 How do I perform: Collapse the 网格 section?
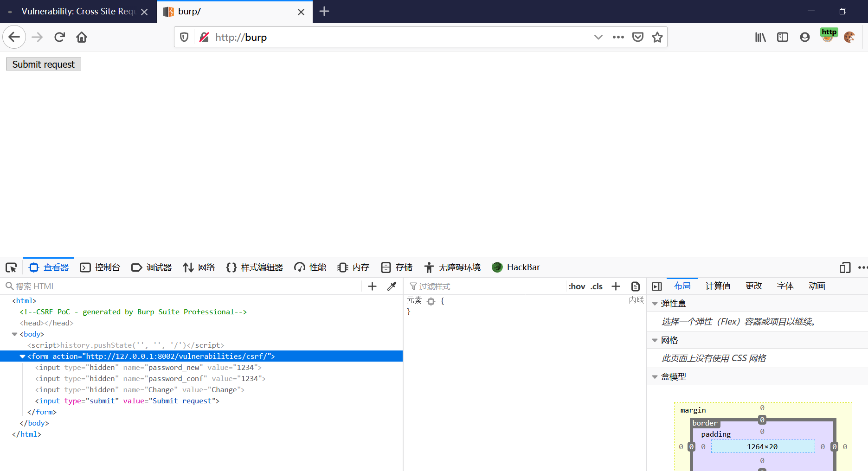point(655,340)
